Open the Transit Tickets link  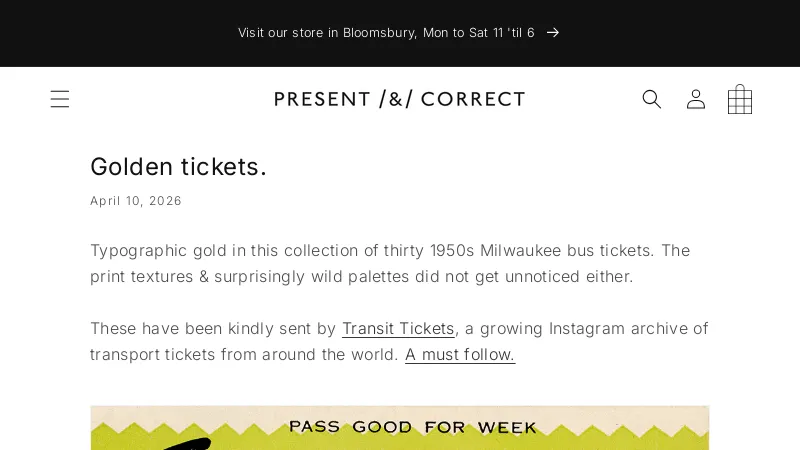(x=398, y=328)
